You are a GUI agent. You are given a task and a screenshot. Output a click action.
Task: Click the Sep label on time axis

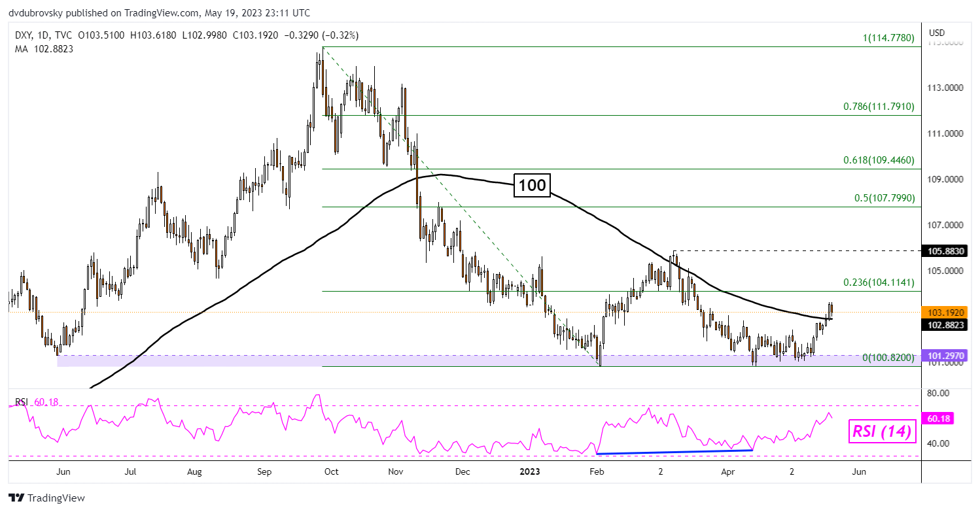[x=264, y=471]
